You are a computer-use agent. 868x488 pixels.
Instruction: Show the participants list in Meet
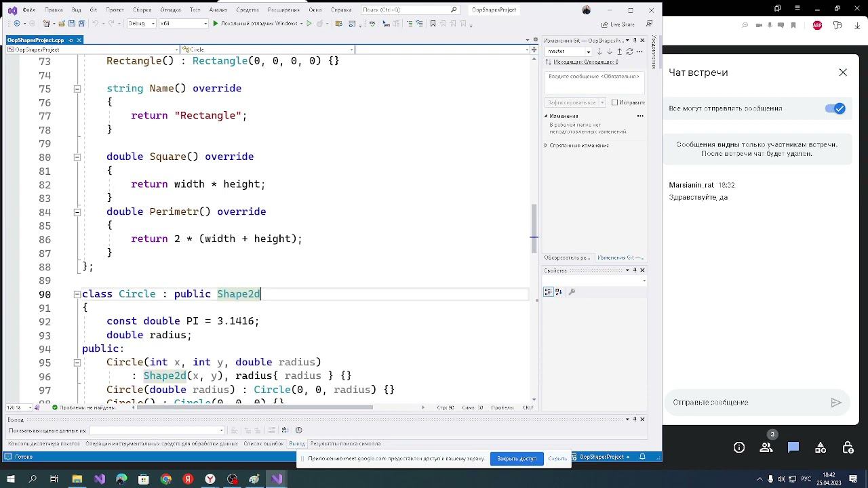766,447
